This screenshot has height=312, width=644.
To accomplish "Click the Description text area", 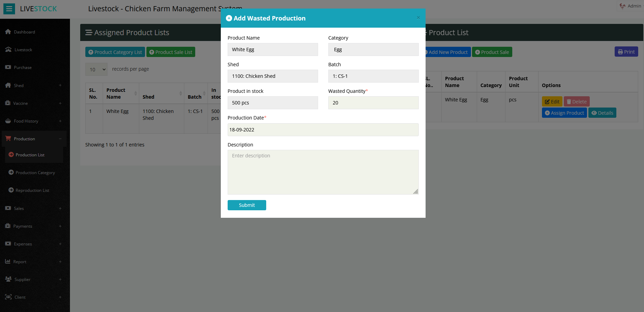I will (323, 172).
